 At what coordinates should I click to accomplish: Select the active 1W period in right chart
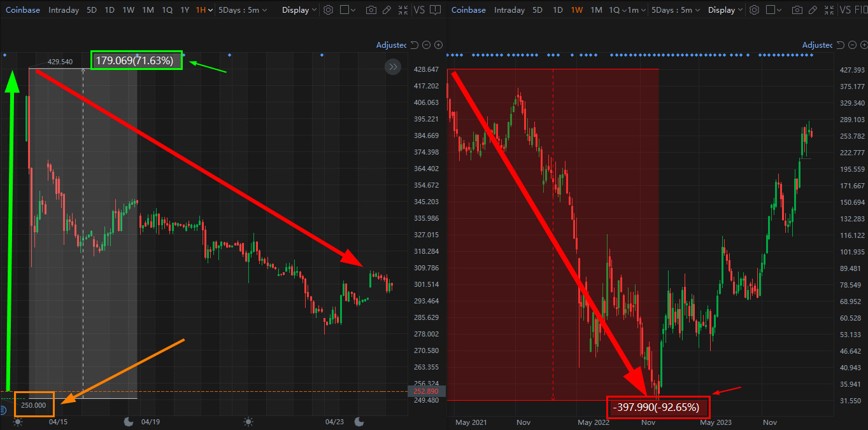pos(577,10)
